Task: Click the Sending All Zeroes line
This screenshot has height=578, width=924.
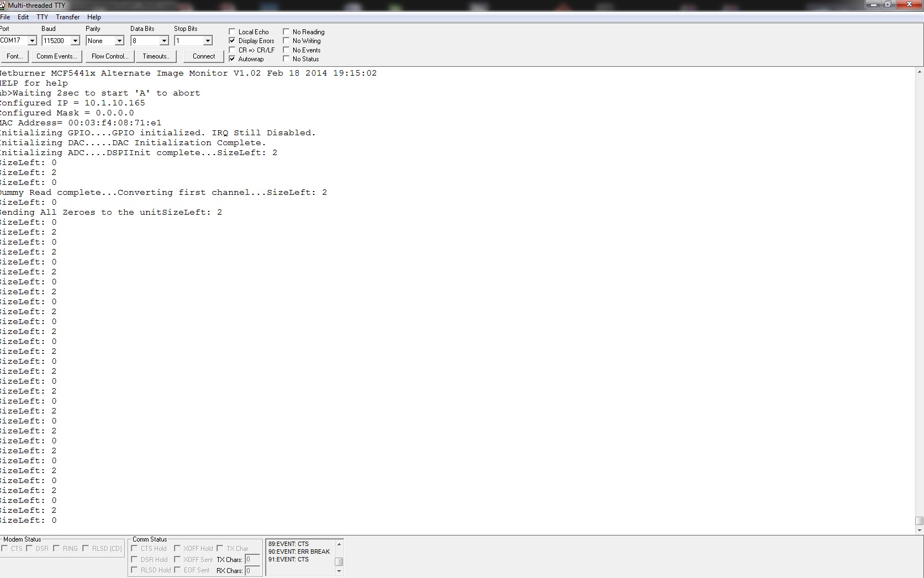Action: point(111,213)
